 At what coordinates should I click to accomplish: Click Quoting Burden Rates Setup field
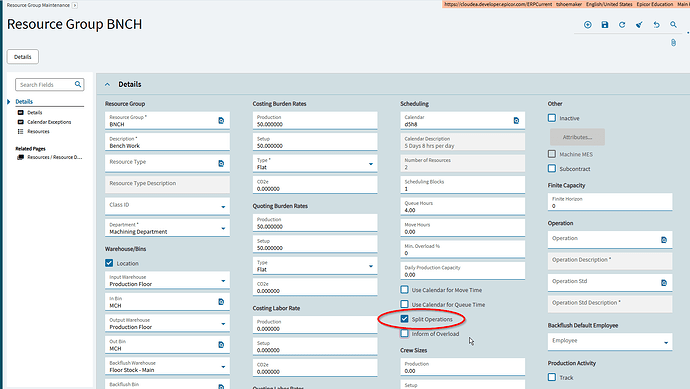click(x=315, y=245)
